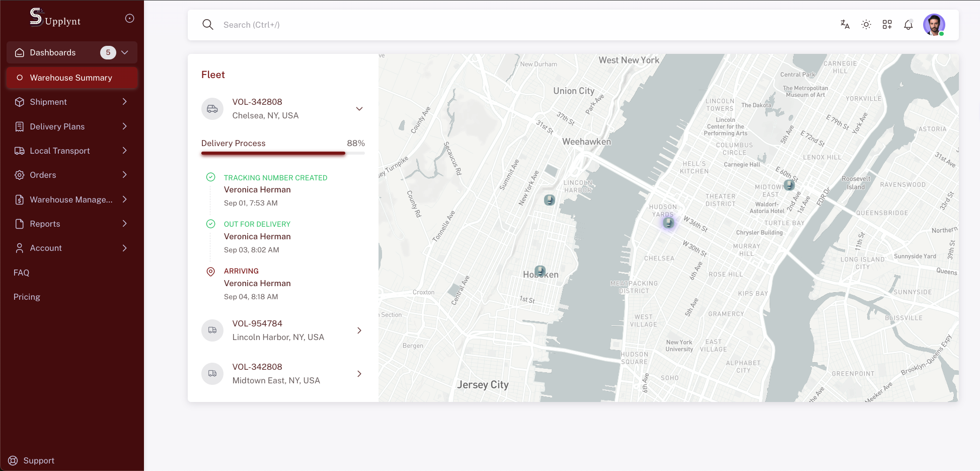
Task: Click the Delivery Process progress bar
Action: (x=283, y=153)
